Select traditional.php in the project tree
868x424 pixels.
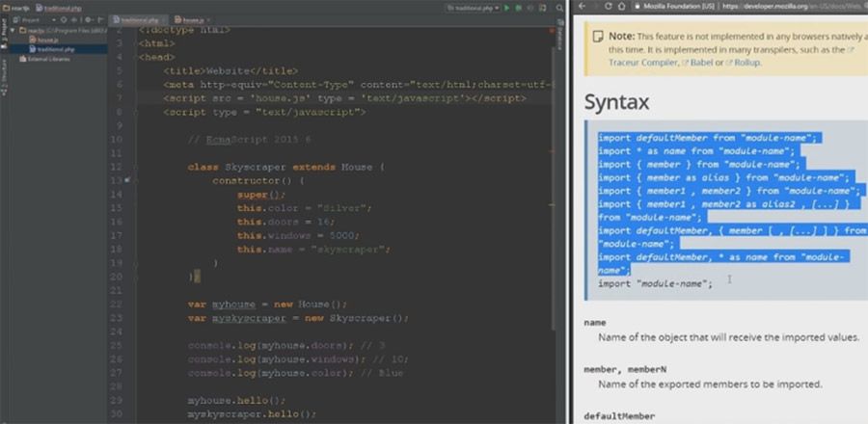(51, 49)
